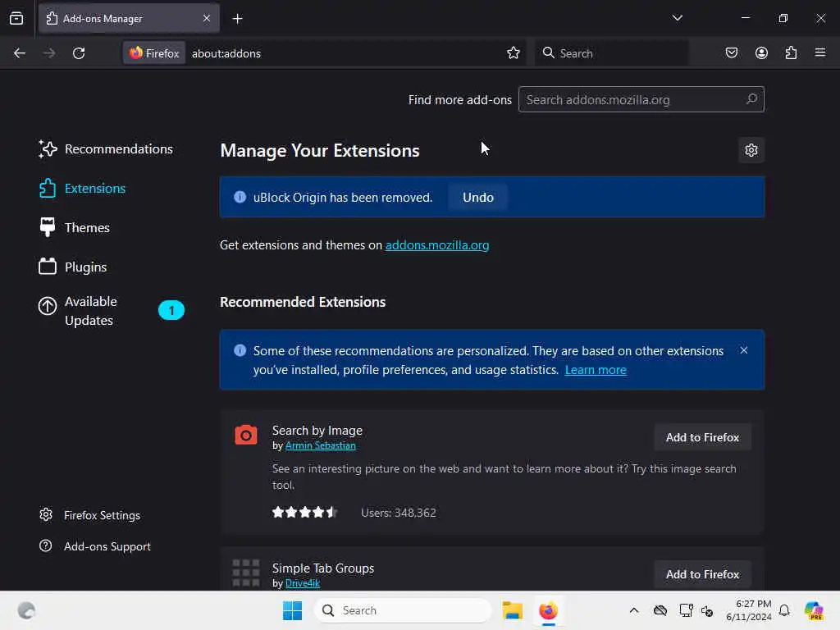Open the Simple Tab Groups extension title
The image size is (840, 630).
(323, 568)
